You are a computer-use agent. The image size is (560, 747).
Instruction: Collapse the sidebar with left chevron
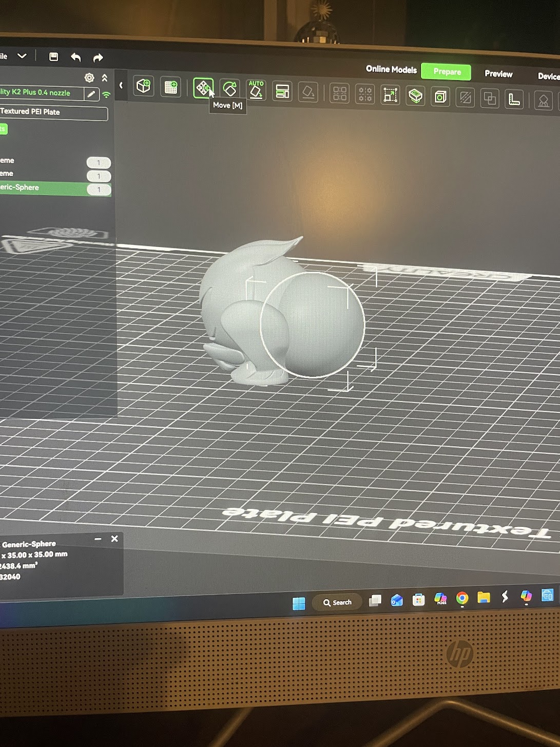[121, 85]
